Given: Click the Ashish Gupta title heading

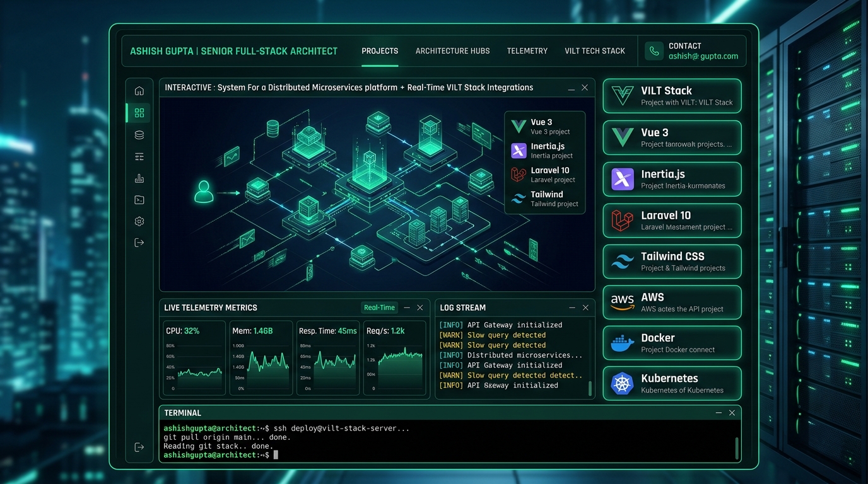Looking at the screenshot, I should 233,51.
